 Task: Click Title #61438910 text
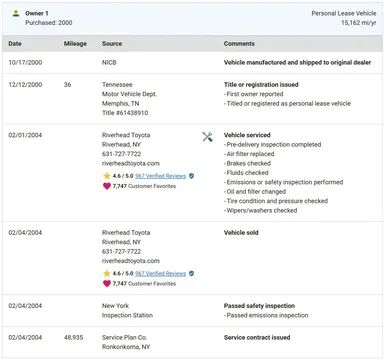pos(125,113)
